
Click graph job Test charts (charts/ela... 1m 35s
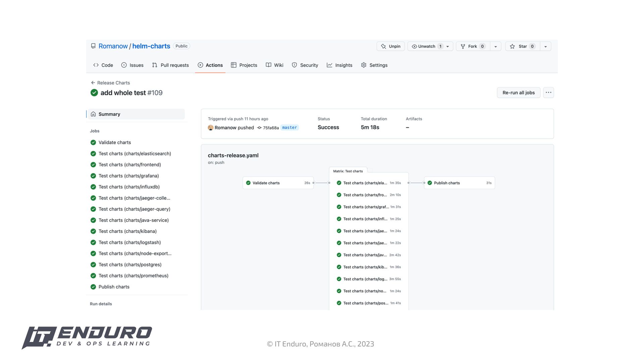369,183
